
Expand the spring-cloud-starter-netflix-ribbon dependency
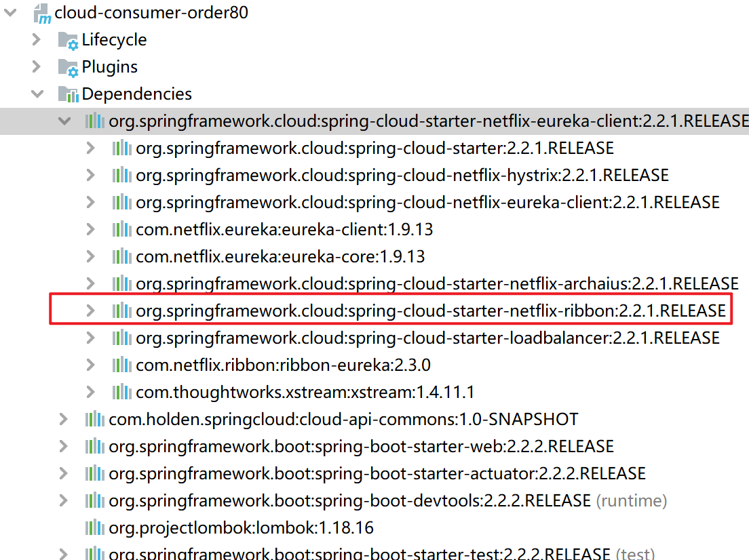click(91, 311)
